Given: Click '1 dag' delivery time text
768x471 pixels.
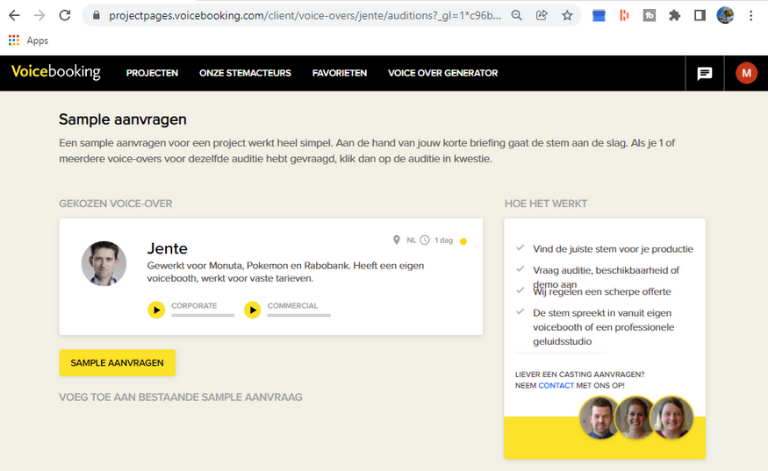Looking at the screenshot, I should (x=444, y=240).
